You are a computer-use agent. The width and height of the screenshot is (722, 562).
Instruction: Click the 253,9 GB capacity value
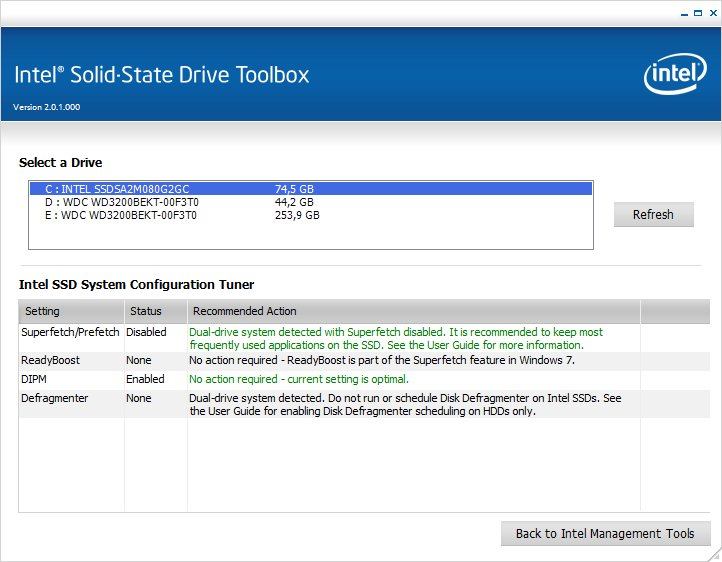coord(297,215)
